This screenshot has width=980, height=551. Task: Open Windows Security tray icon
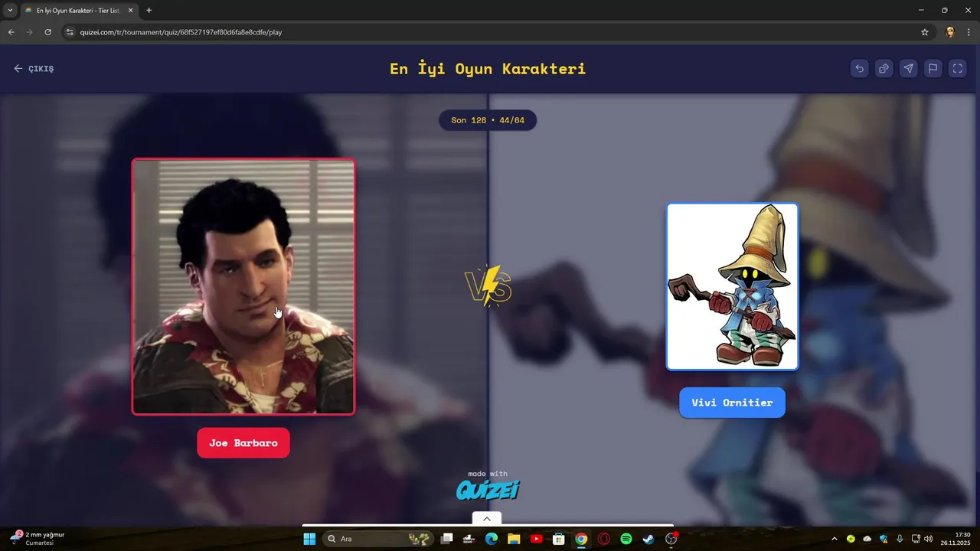[x=884, y=539]
